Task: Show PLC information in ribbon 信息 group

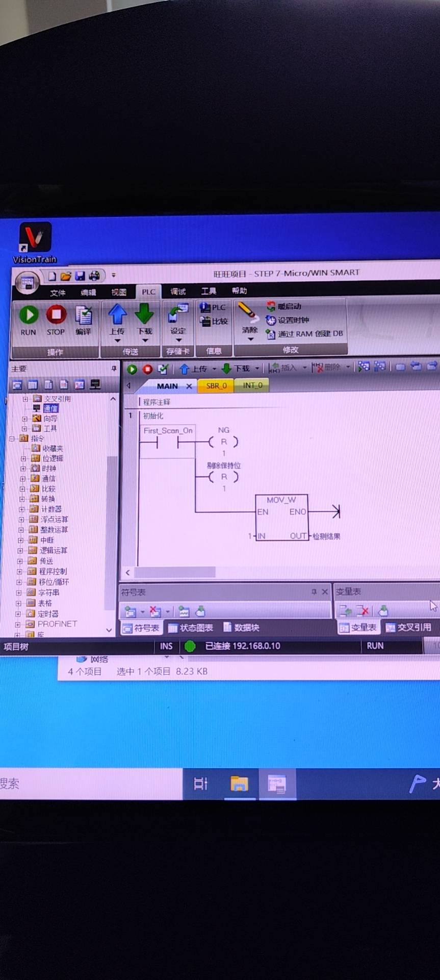Action: pos(214,307)
